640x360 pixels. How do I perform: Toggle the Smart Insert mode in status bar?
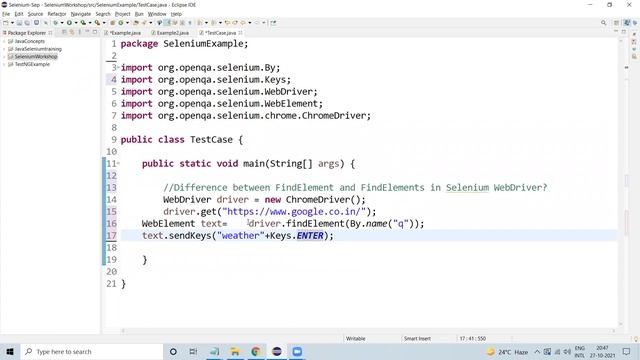[417, 338]
